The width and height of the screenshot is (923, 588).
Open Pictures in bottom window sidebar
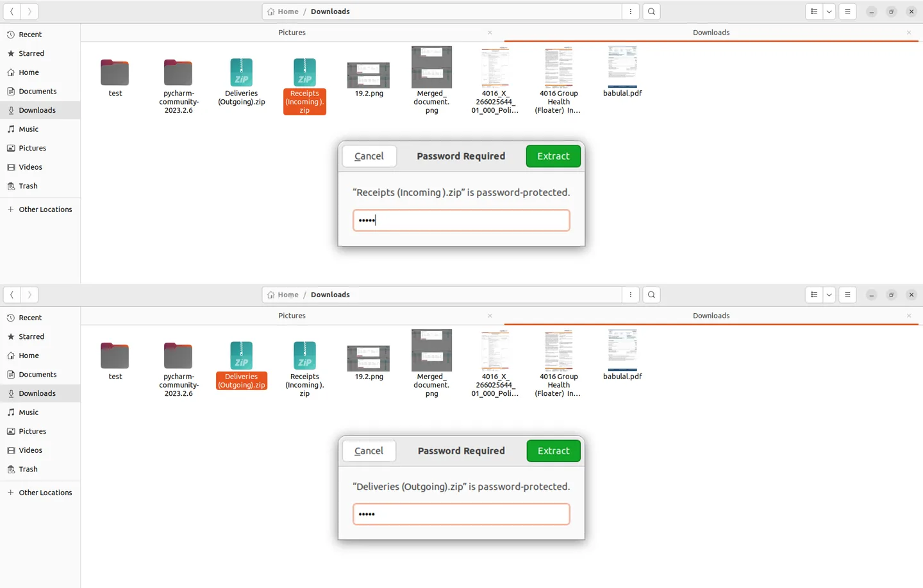click(40, 431)
